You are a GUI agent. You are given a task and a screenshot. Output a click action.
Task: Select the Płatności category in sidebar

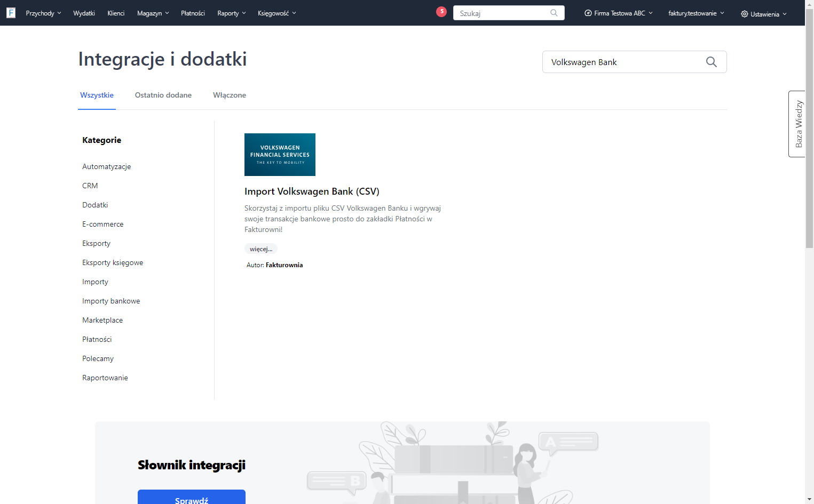(97, 339)
